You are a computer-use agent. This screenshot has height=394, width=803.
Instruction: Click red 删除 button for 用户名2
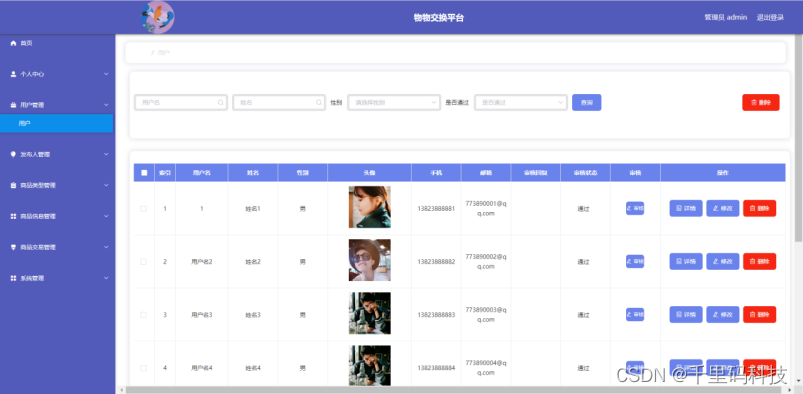pyautogui.click(x=759, y=261)
